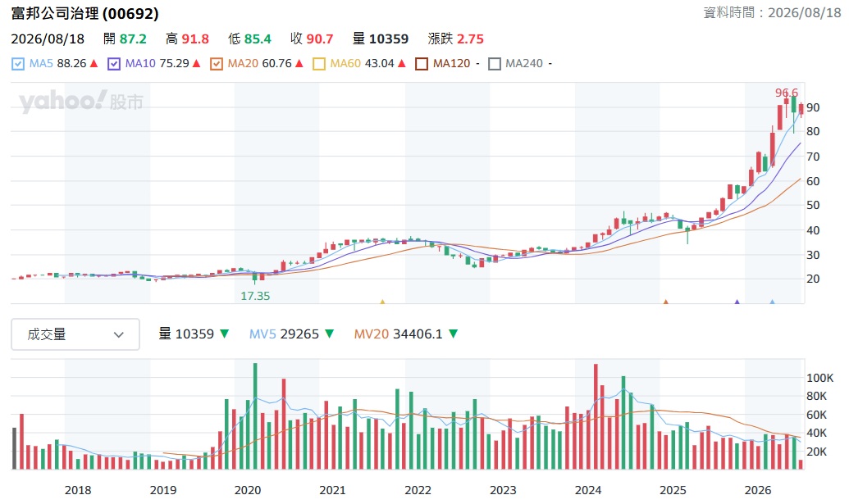Click the low price value 85.4
The image size is (849, 504).
click(258, 39)
